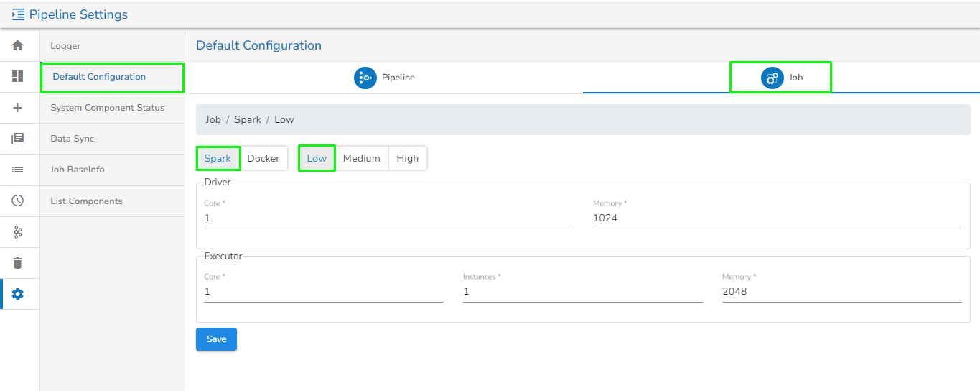Click the trash bin icon in the sidebar
The width and height of the screenshot is (980, 391).
click(x=18, y=262)
